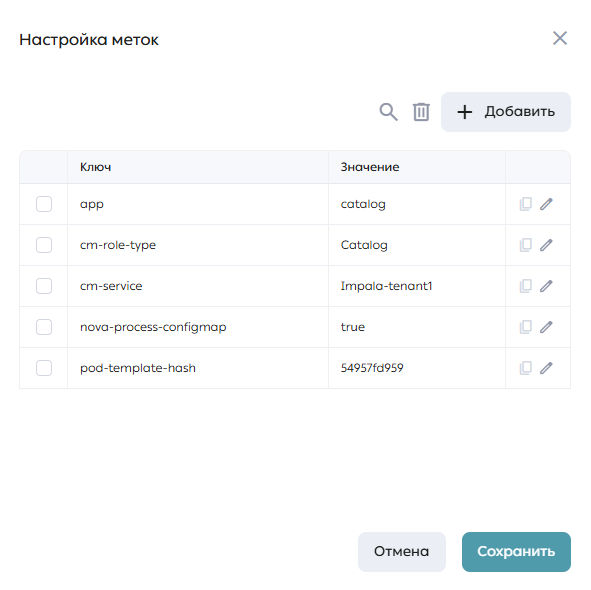Select the key text pod-template-hash
The width and height of the screenshot is (591, 590).
tap(138, 368)
